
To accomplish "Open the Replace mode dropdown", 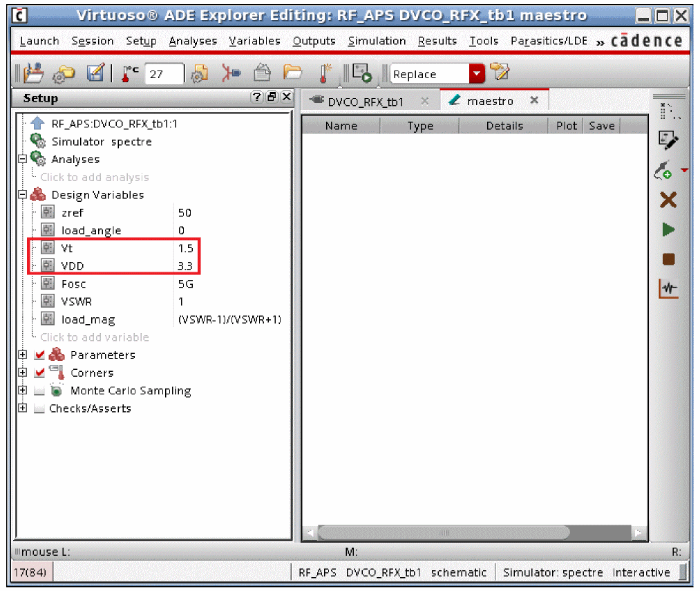I will pyautogui.click(x=477, y=74).
